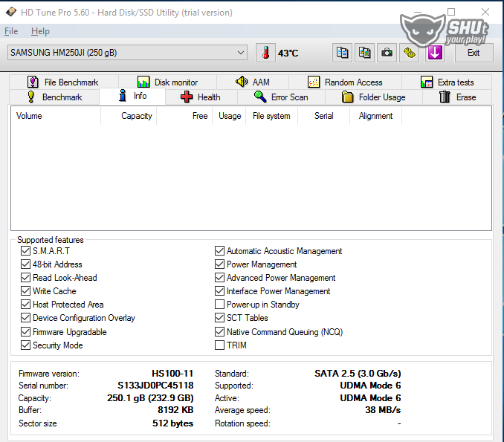Toggle the Firmware Upgradable checkbox

26,332
